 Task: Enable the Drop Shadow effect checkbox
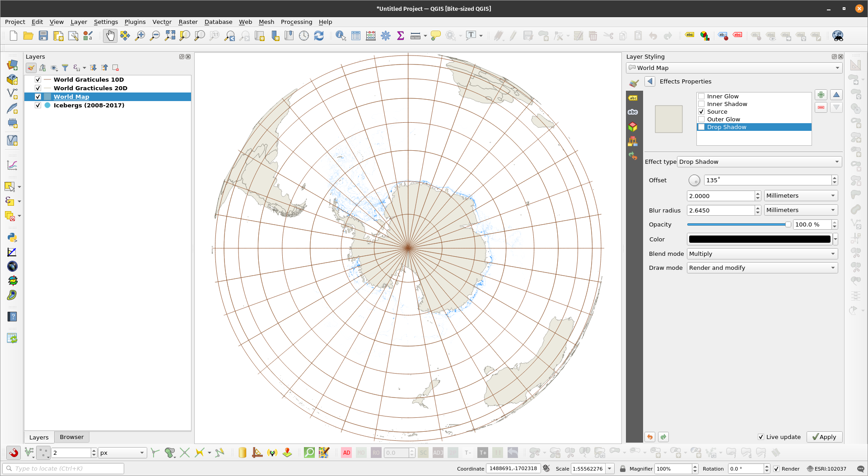tap(701, 127)
